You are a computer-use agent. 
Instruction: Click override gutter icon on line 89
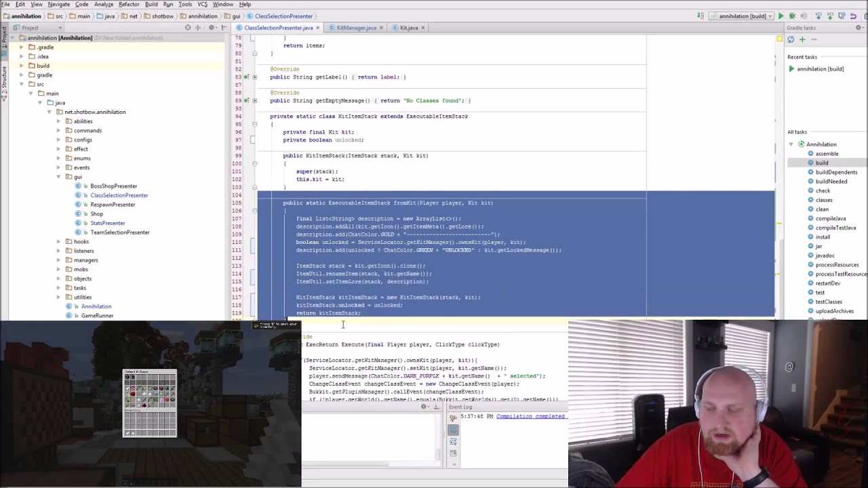click(247, 100)
